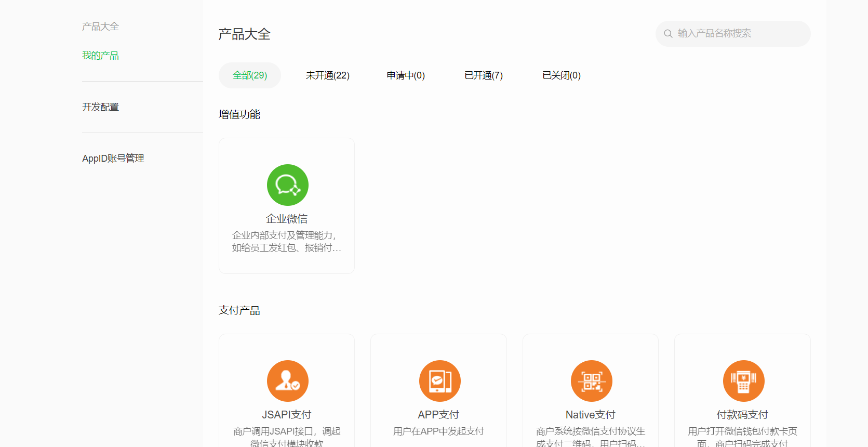Focus the 输入产品名称搜索 search field
868x447 pixels.
(733, 34)
